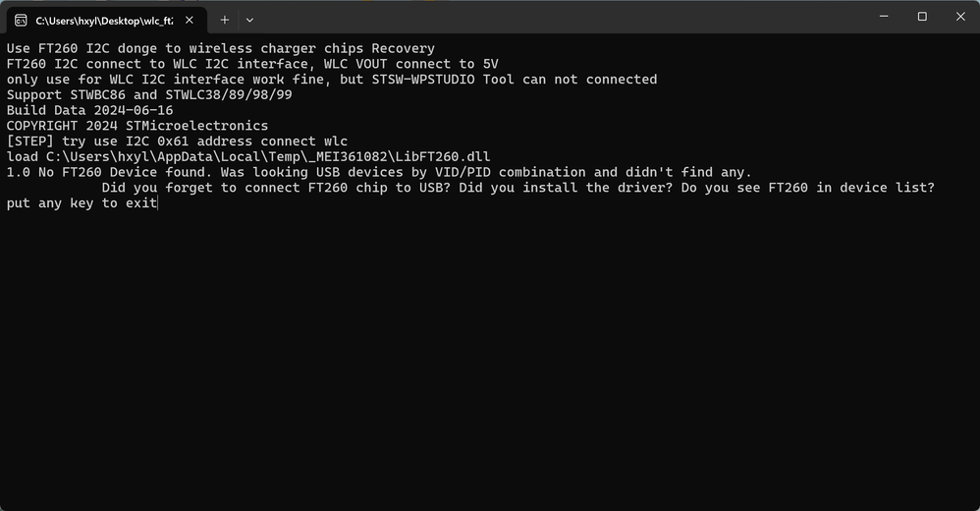The height and width of the screenshot is (511, 980).
Task: Click the '[STEP] try use I2C 0x61' line
Action: pyautogui.click(x=178, y=142)
